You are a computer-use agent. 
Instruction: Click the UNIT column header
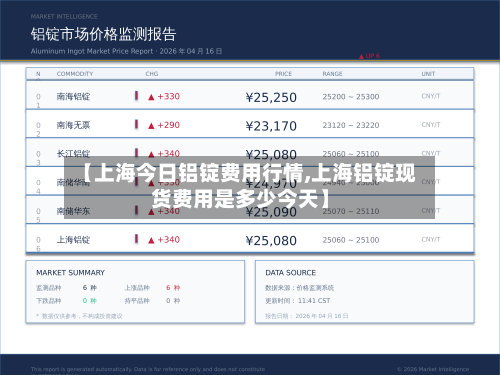[428, 74]
